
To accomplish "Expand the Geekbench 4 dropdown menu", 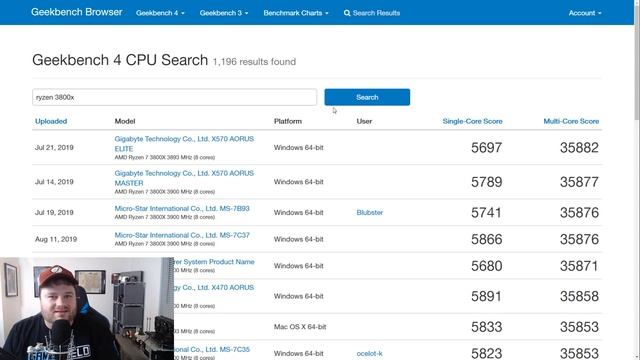I will pyautogui.click(x=160, y=13).
